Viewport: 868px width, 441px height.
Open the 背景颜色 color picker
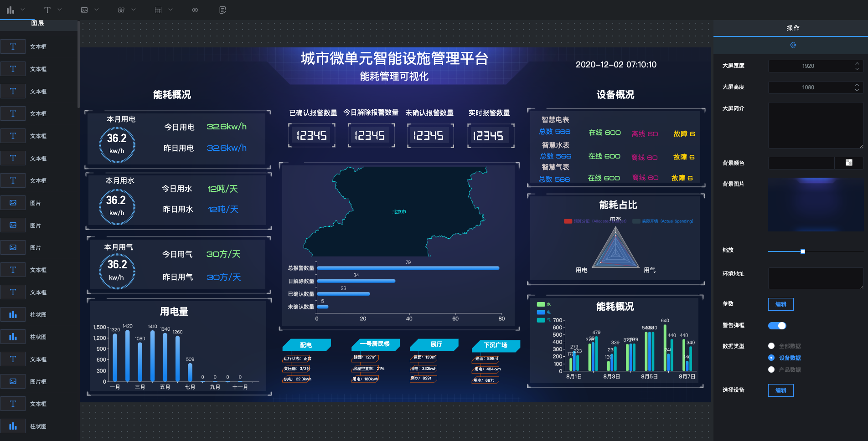coord(849,163)
